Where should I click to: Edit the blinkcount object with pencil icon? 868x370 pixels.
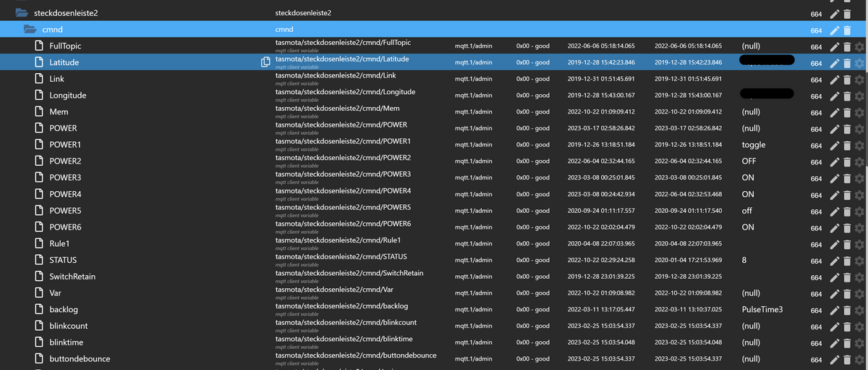(x=835, y=327)
